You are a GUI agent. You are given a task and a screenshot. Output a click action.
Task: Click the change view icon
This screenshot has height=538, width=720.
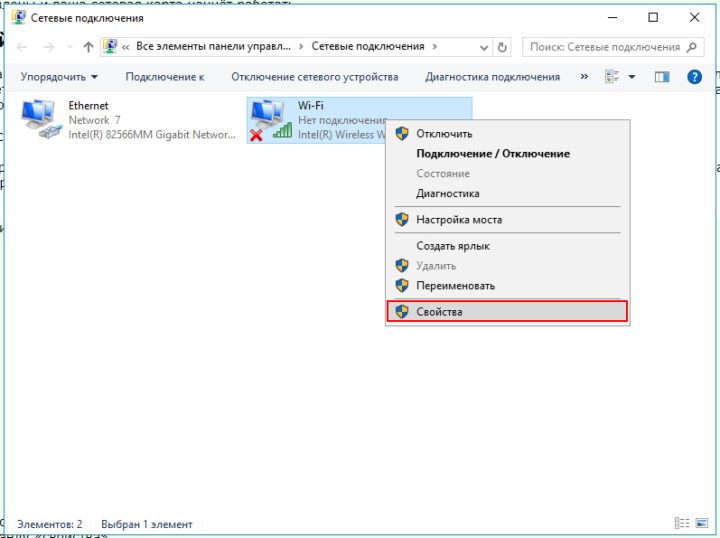click(x=612, y=77)
